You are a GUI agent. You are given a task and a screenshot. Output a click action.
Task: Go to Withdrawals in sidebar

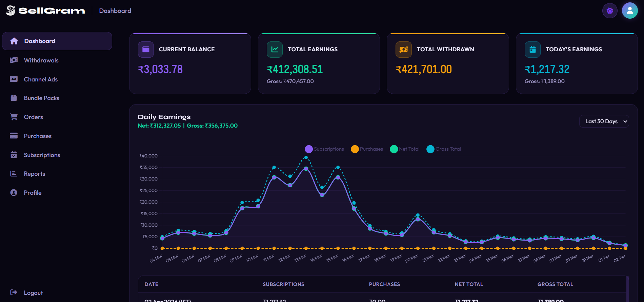click(x=41, y=60)
